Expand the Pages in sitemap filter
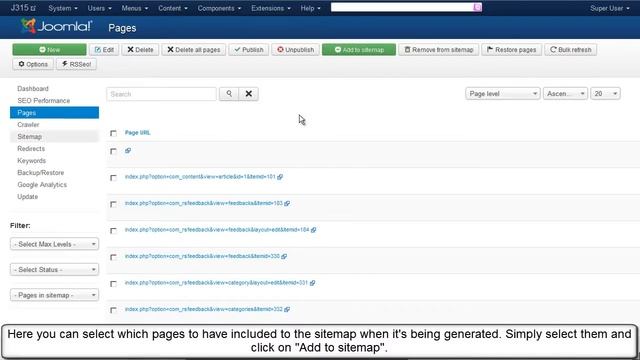 (54, 295)
